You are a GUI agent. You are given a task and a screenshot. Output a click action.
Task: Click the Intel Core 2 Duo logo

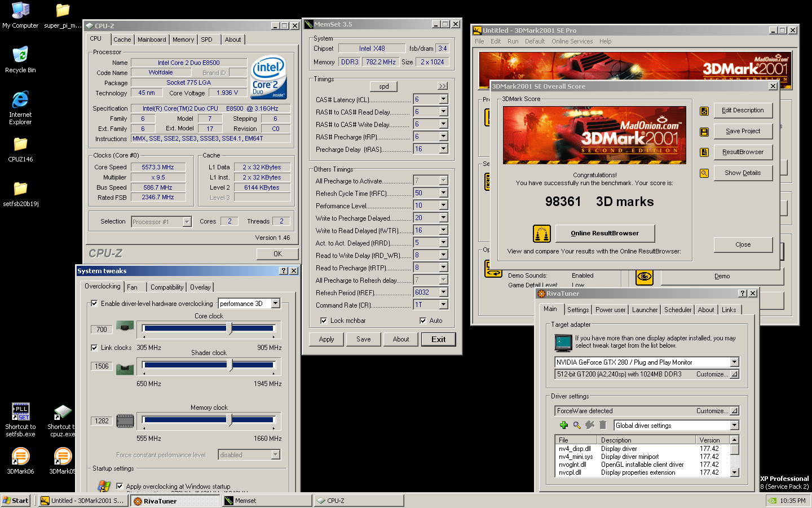click(268, 77)
